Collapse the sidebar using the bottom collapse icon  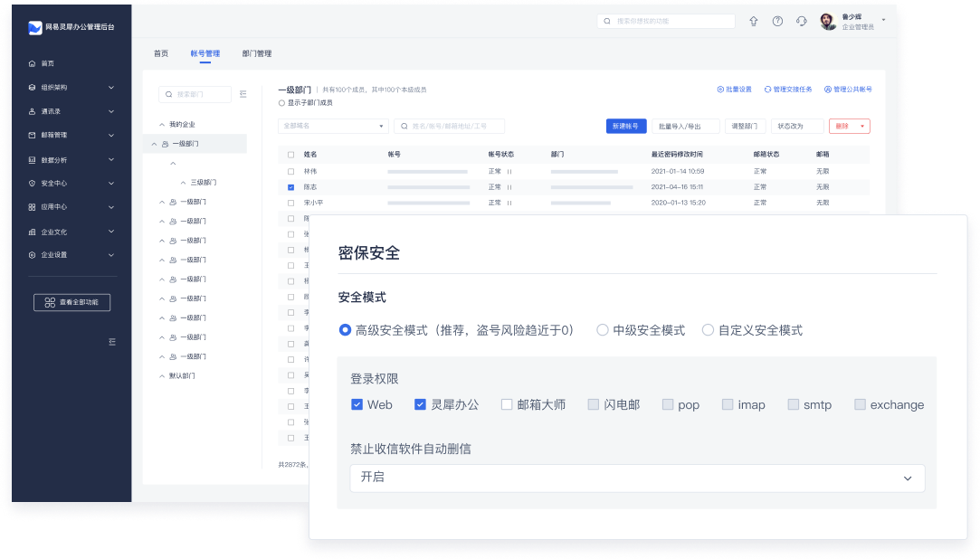(x=112, y=342)
